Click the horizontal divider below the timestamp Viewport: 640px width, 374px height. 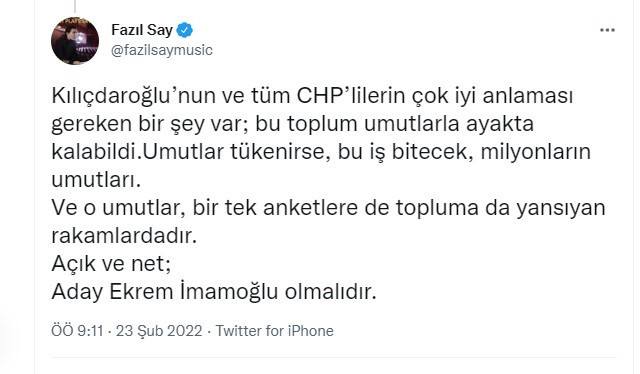click(333, 358)
